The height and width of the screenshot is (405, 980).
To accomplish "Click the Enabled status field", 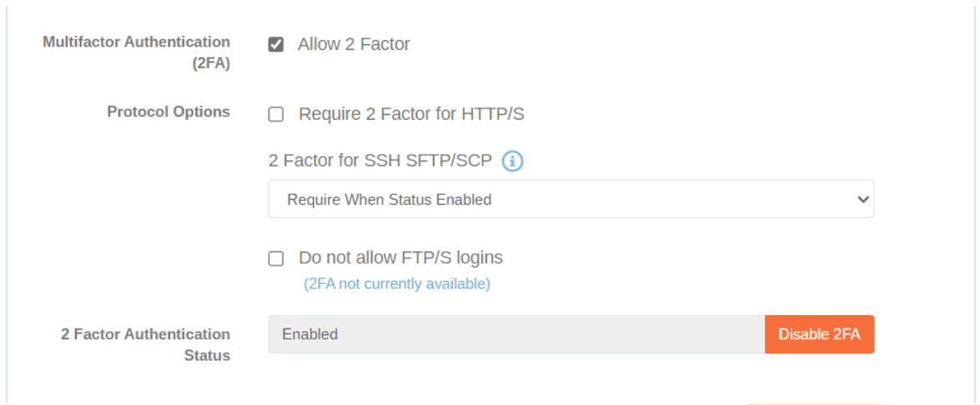I will [310, 334].
